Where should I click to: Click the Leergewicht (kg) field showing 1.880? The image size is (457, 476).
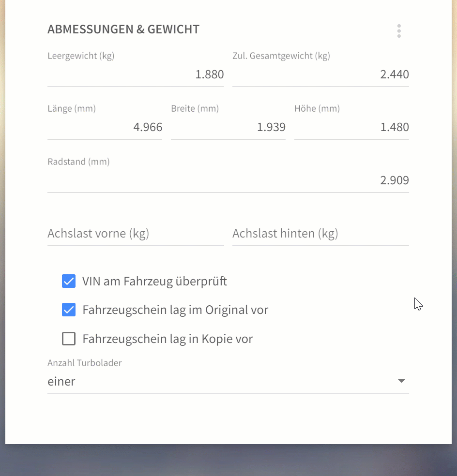point(136,74)
